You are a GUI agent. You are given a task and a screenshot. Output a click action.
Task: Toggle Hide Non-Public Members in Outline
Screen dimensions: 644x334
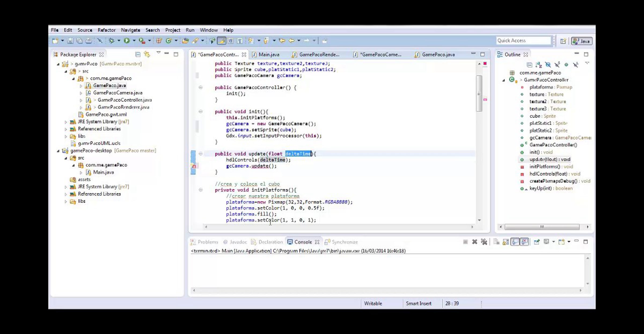pos(566,65)
